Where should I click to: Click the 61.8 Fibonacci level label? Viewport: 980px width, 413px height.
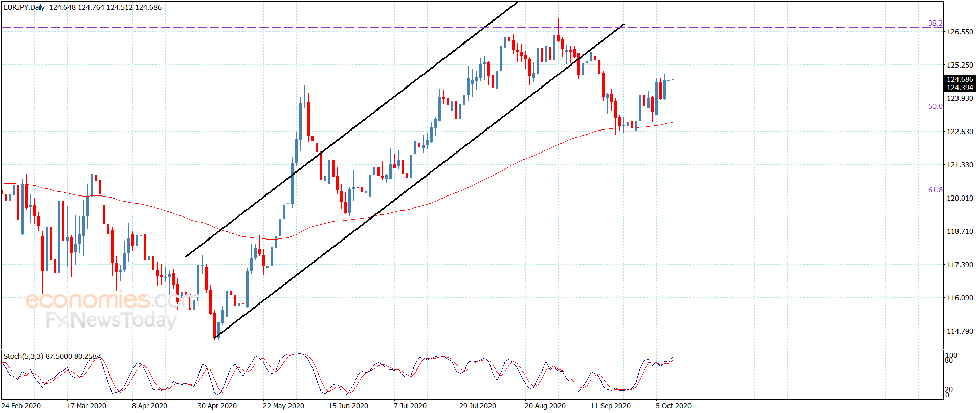[935, 190]
